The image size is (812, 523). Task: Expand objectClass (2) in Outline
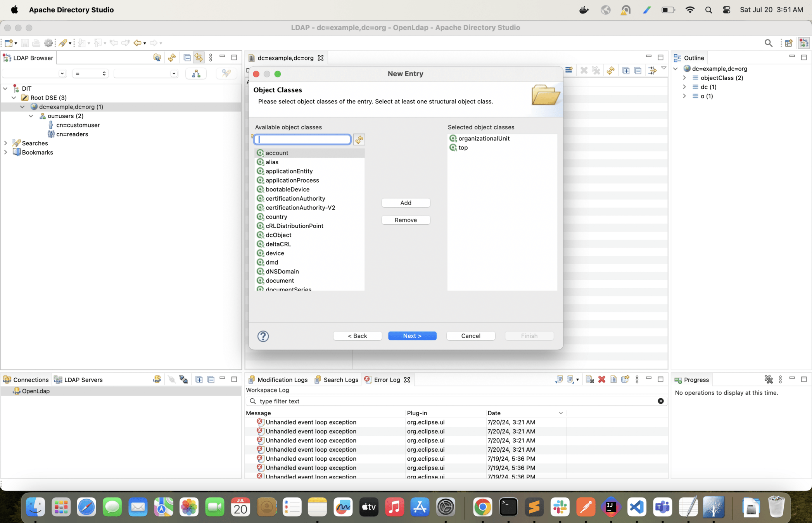pyautogui.click(x=684, y=78)
